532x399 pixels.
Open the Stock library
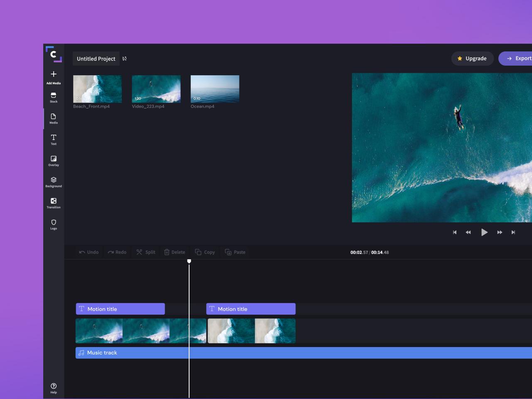tap(53, 98)
